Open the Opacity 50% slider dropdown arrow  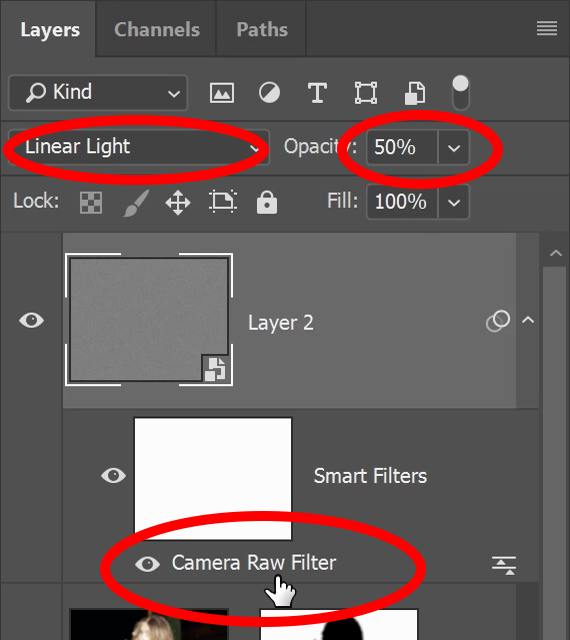click(454, 148)
